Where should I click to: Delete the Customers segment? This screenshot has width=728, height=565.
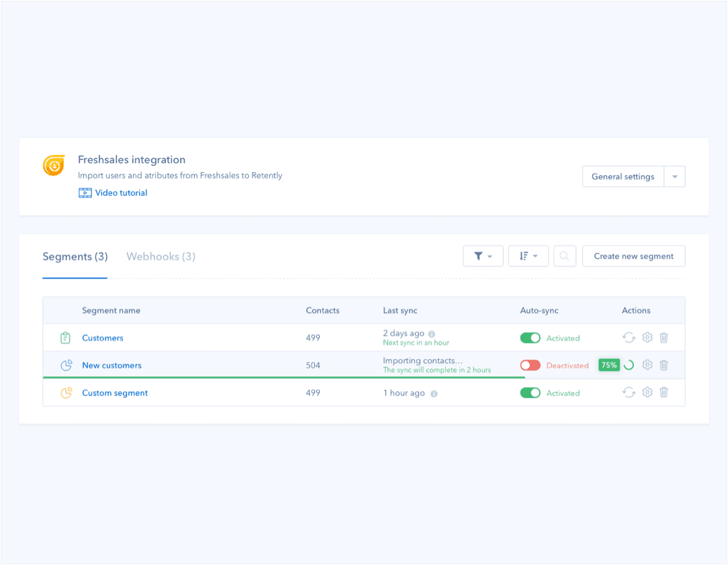[x=664, y=338]
